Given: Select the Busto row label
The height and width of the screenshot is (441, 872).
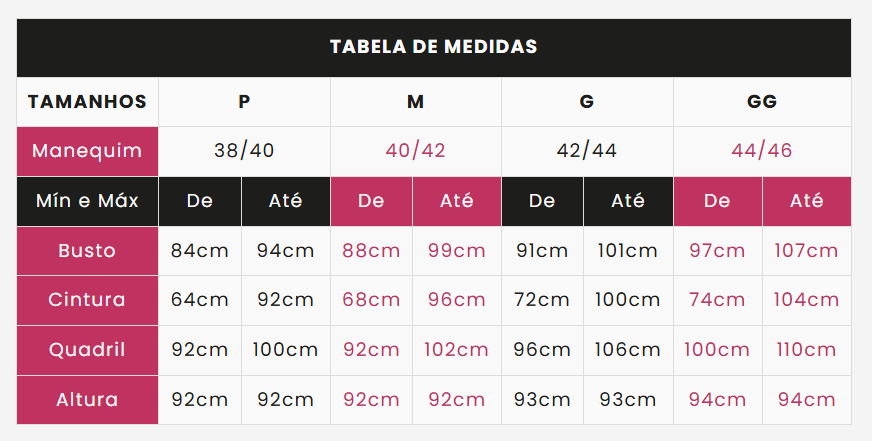Looking at the screenshot, I should point(88,251).
